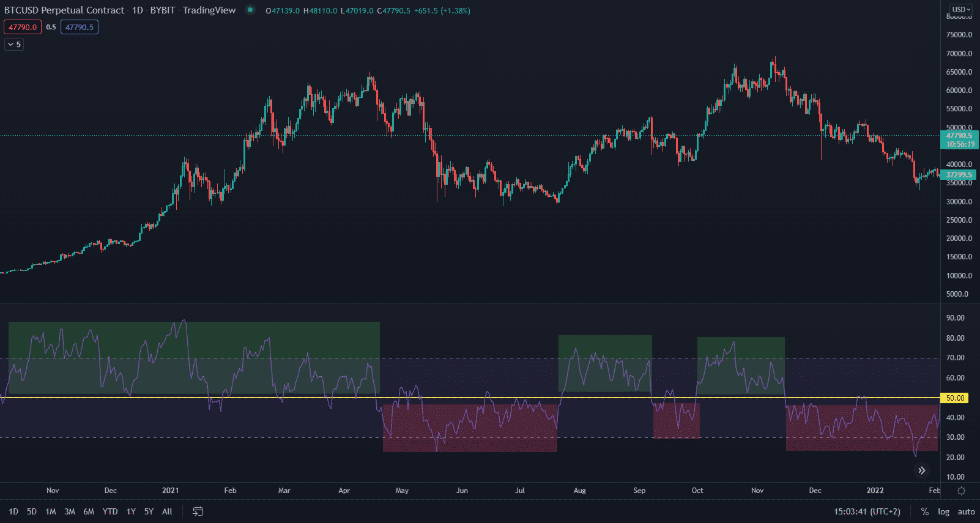The image size is (980, 523).
Task: Select the 1D time range
Action: (13, 511)
